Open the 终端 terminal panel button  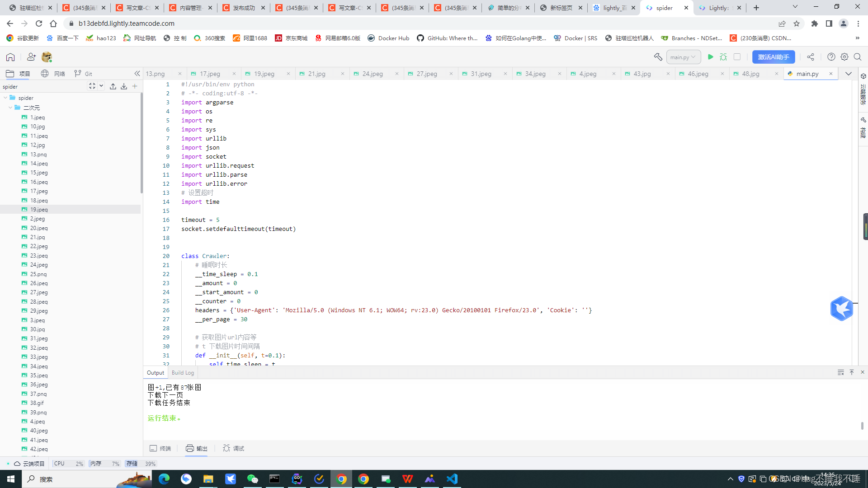click(160, 448)
